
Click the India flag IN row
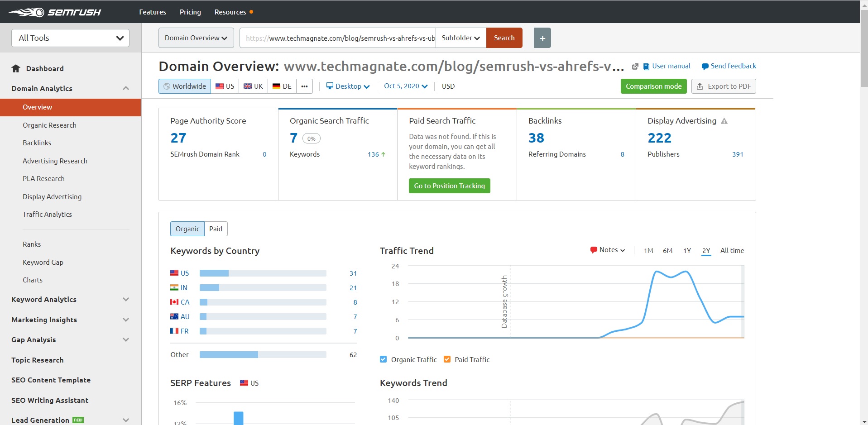tap(174, 287)
